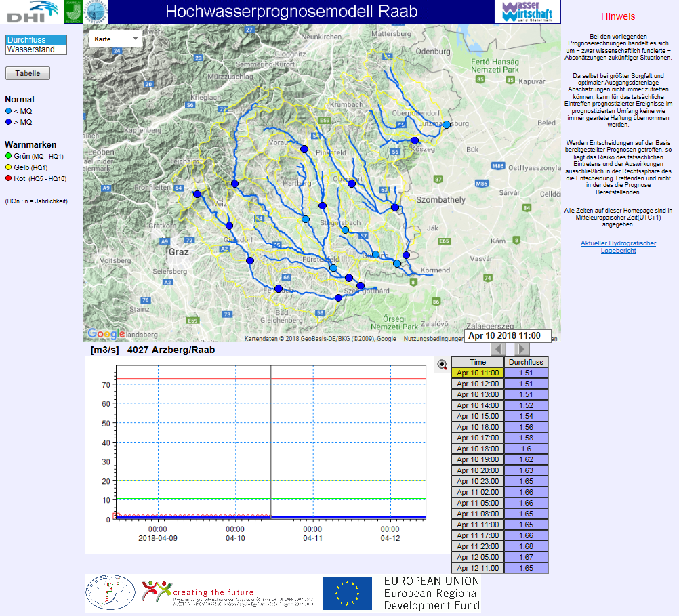The image size is (679, 616).
Task: Open the Wasserwirtschaft Land Steiermark logo
Action: click(x=527, y=12)
